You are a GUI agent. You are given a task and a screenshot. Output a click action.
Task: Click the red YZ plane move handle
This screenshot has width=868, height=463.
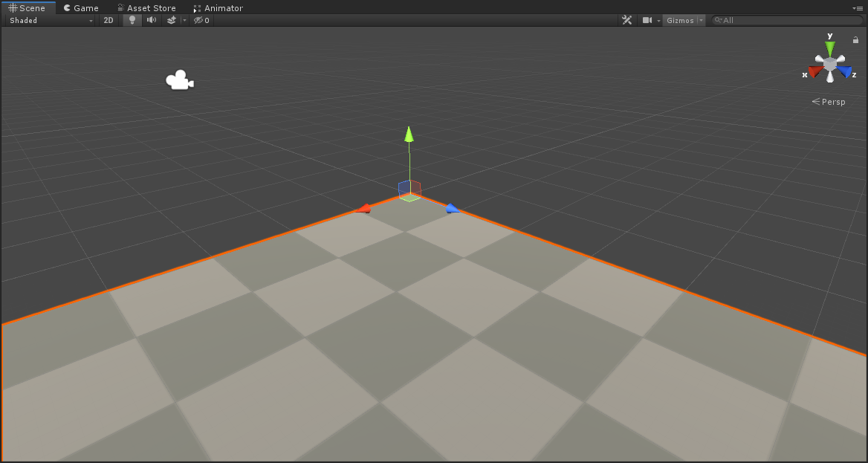point(416,190)
